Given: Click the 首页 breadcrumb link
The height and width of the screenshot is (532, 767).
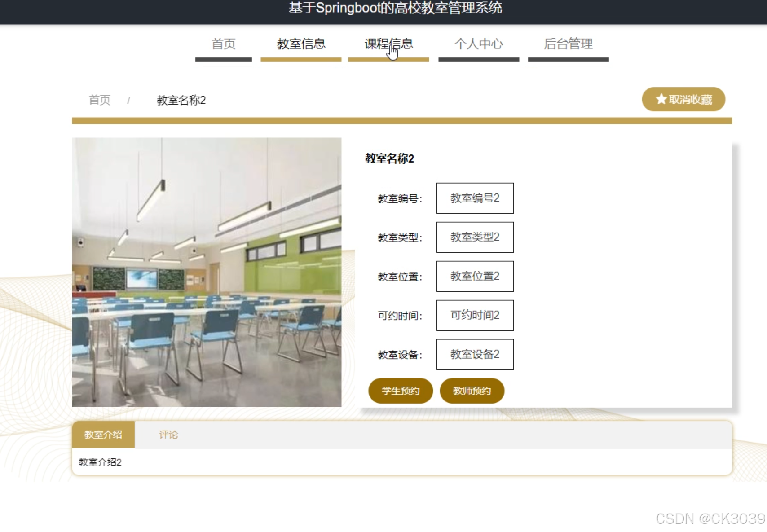Looking at the screenshot, I should coord(100,100).
